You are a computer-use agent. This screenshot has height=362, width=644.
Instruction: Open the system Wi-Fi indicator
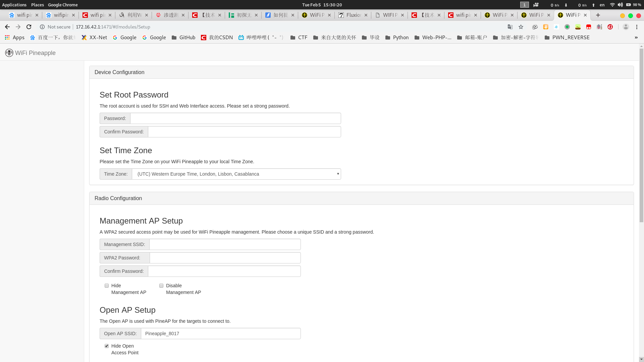click(x=612, y=5)
